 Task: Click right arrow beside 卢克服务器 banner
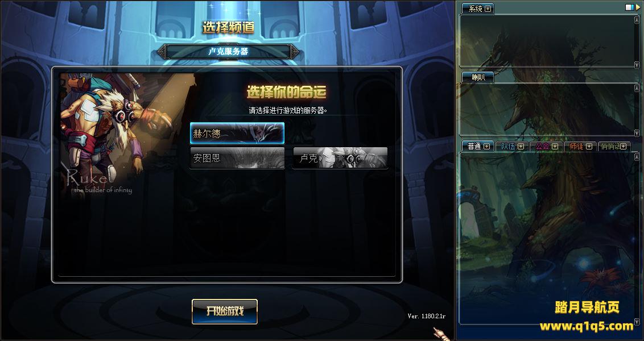(295, 52)
